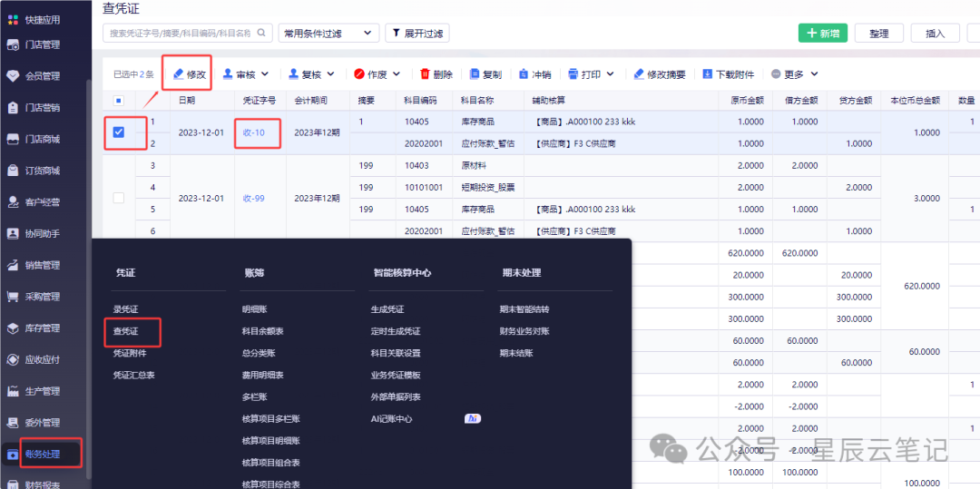Click the 门店营销 sidebar icon
Viewport: 980px width, 489px height.
13,107
